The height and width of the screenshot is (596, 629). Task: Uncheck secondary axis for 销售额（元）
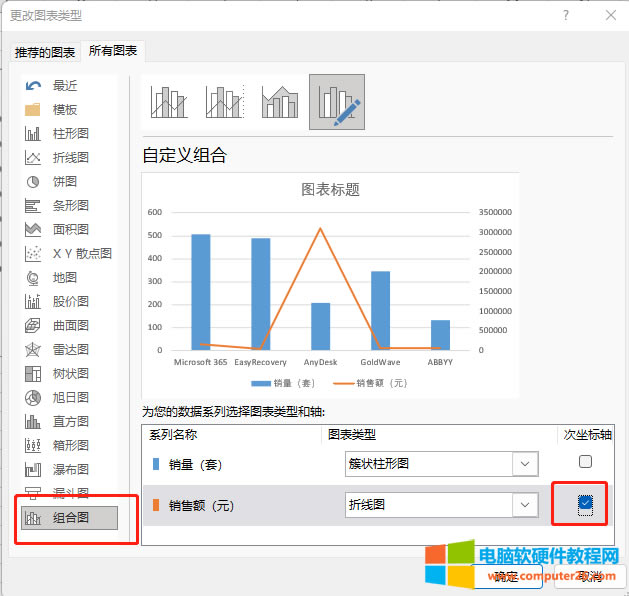pyautogui.click(x=585, y=504)
